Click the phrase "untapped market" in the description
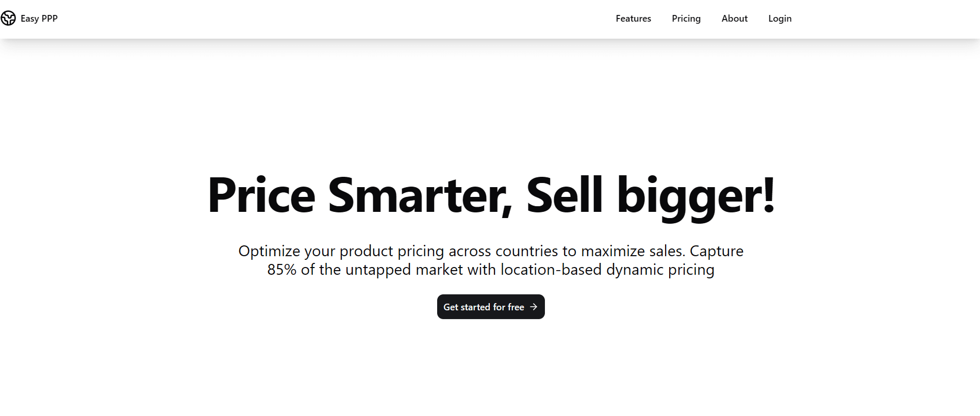This screenshot has width=980, height=416. [404, 270]
